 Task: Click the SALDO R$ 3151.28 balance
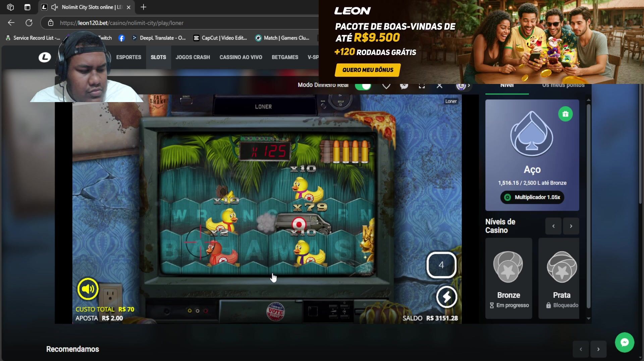click(430, 318)
